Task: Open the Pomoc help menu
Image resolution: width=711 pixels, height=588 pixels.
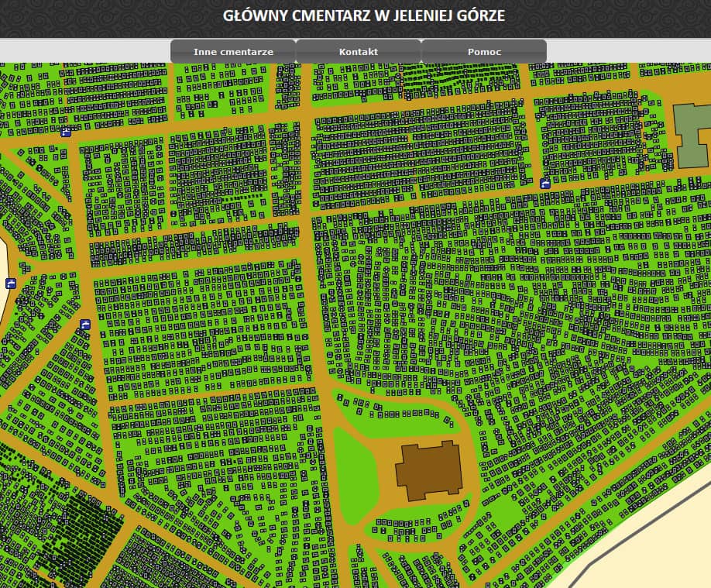Action: click(484, 52)
